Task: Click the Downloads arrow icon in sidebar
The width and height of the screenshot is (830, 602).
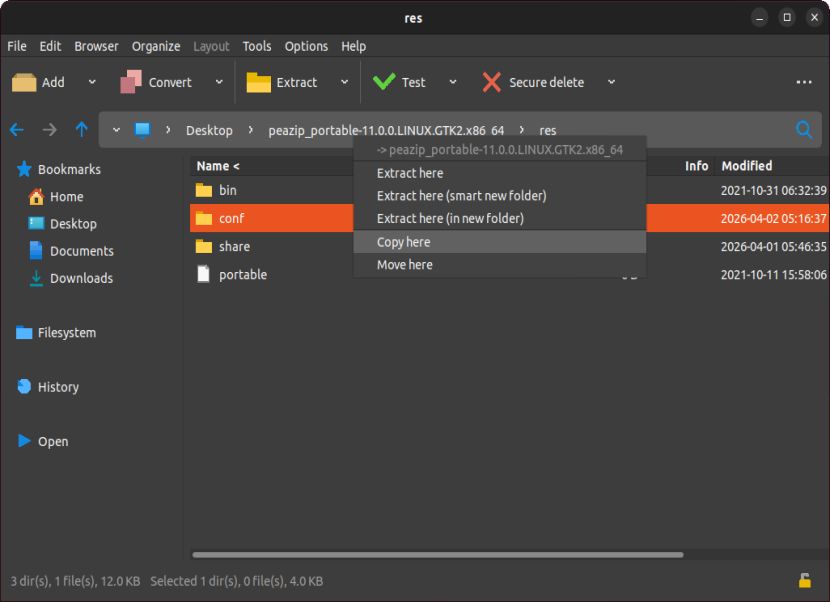Action: (x=36, y=278)
